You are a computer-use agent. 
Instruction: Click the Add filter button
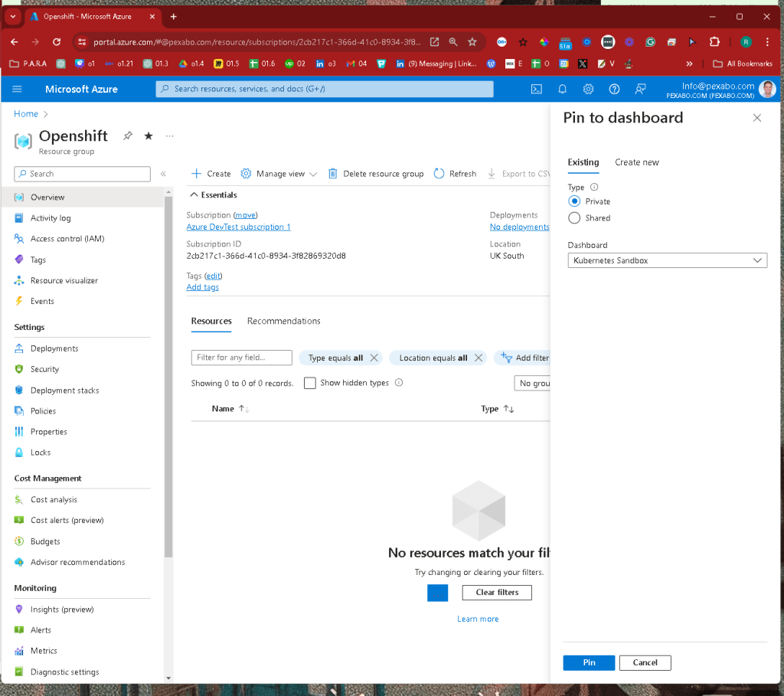[x=524, y=358]
